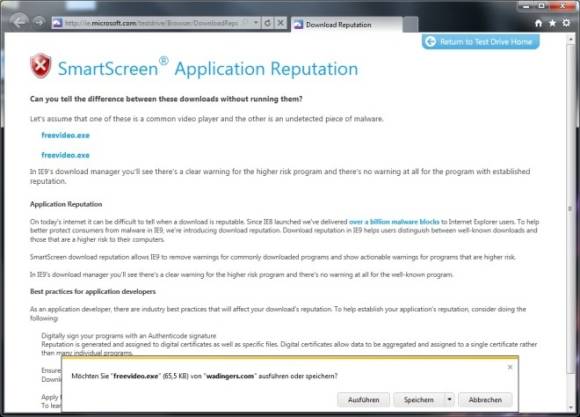Click the browser Forward arrow

tap(38, 22)
